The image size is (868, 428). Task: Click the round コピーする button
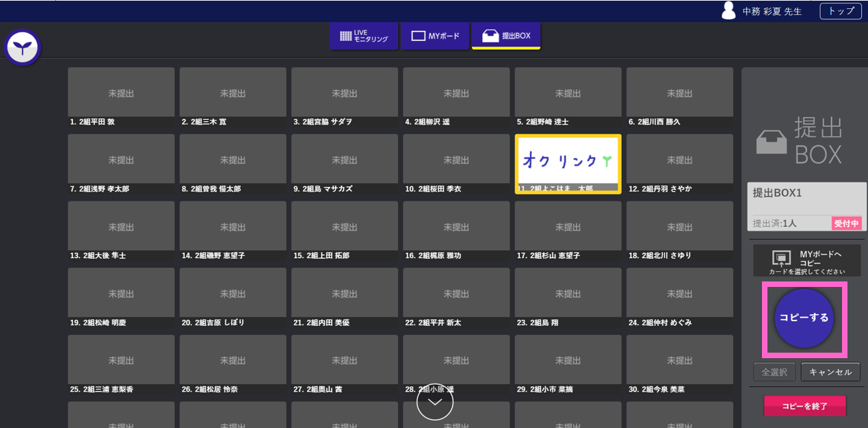pyautogui.click(x=804, y=318)
